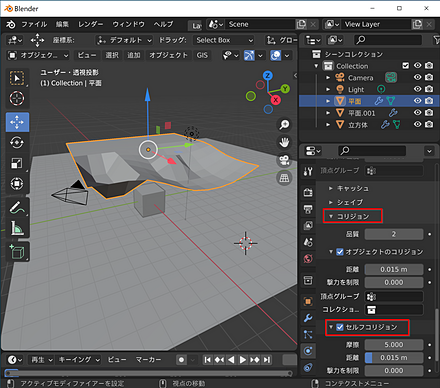Open the viewport 選択 menu

click(112, 55)
